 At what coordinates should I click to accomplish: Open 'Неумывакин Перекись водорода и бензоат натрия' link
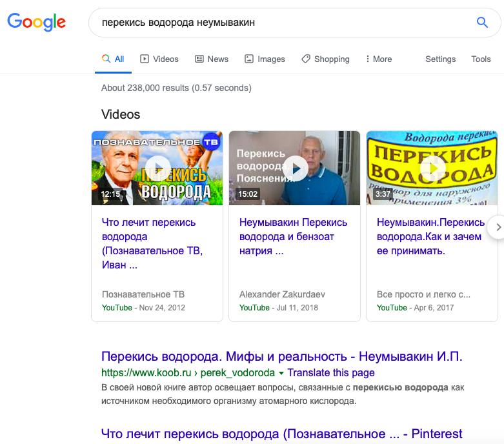click(x=293, y=236)
